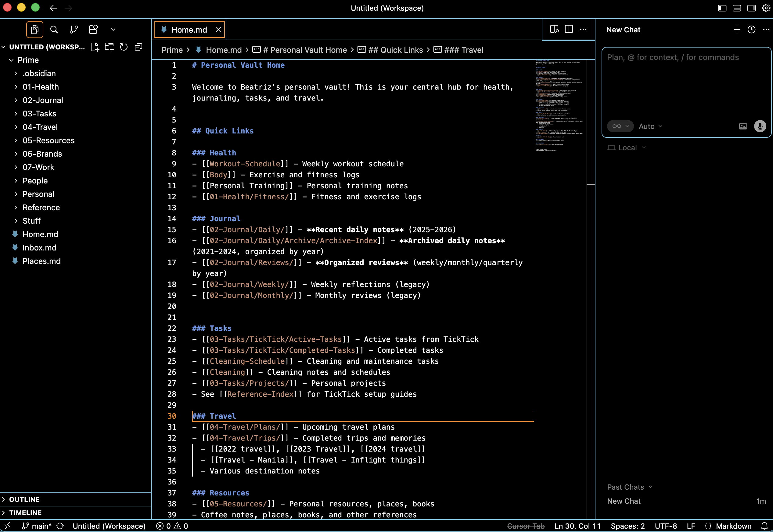Select the Home.md editor tab
Screen dimensions: 773x532
189,30
